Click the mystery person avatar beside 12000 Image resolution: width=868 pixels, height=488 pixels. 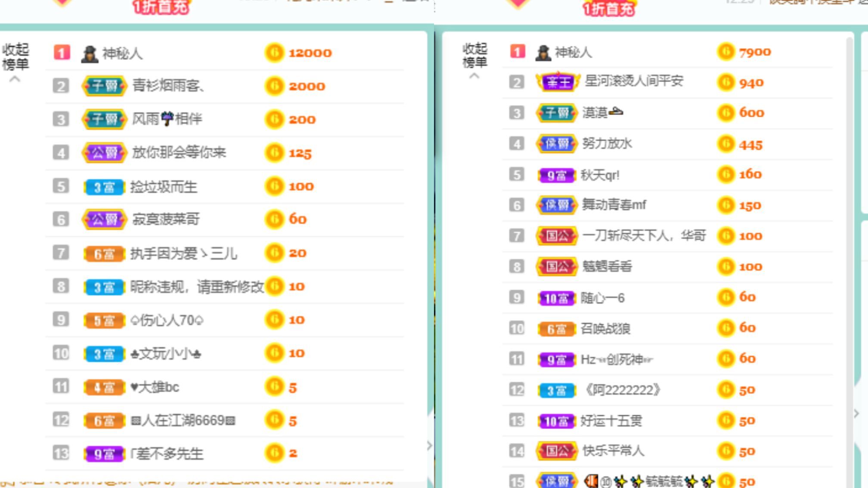90,54
